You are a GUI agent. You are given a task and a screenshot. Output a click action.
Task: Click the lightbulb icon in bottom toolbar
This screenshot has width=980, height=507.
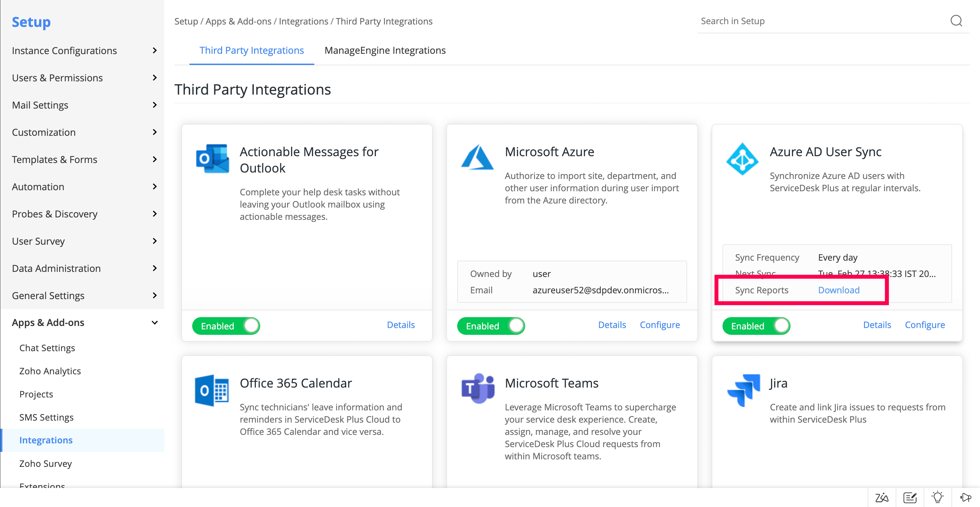[x=937, y=497]
